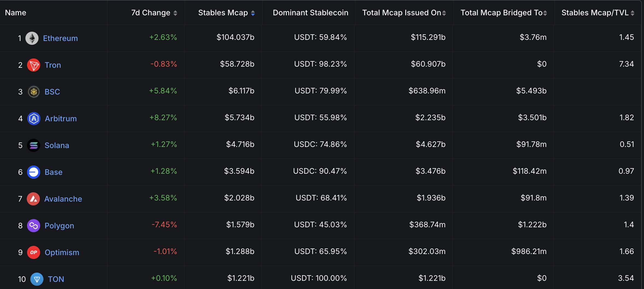This screenshot has height=289, width=644.
Task: Open the Polygon chain page link
Action: 59,225
